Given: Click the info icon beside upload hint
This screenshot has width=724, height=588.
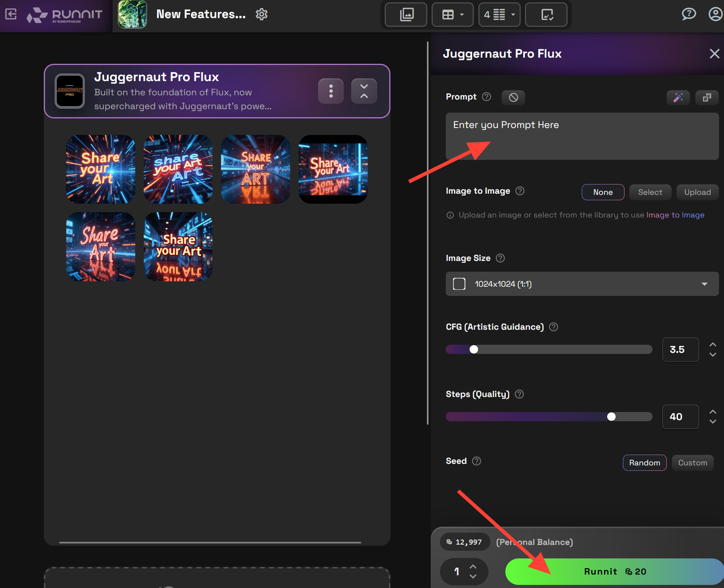Looking at the screenshot, I should (x=450, y=215).
